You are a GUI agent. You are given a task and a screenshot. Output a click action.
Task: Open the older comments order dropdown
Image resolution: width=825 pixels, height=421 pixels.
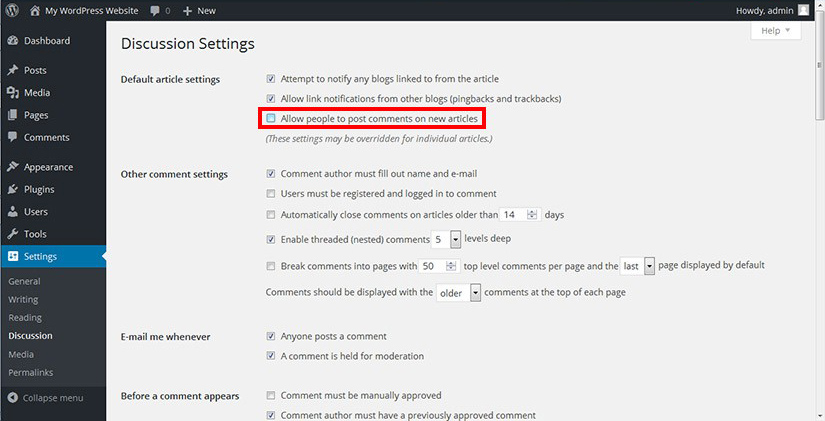[475, 294]
